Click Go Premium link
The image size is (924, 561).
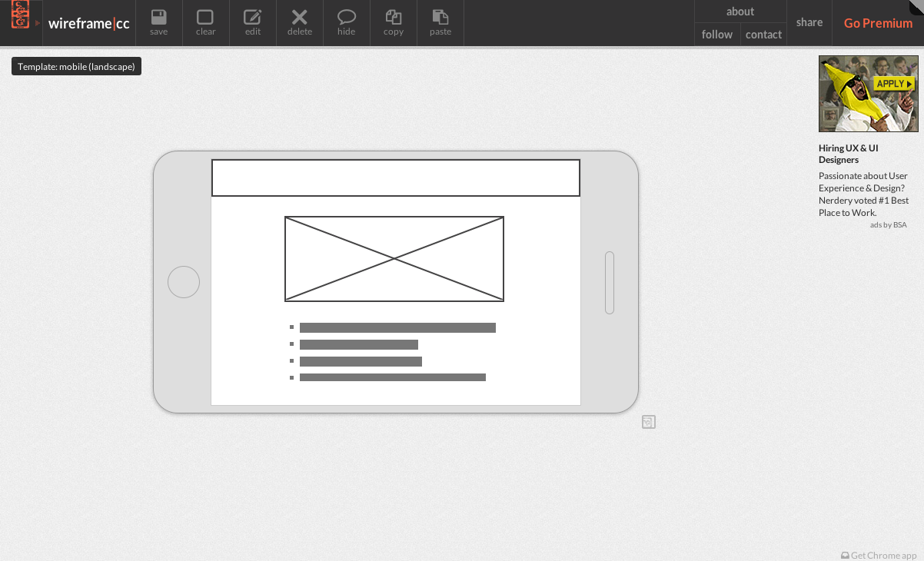878,23
